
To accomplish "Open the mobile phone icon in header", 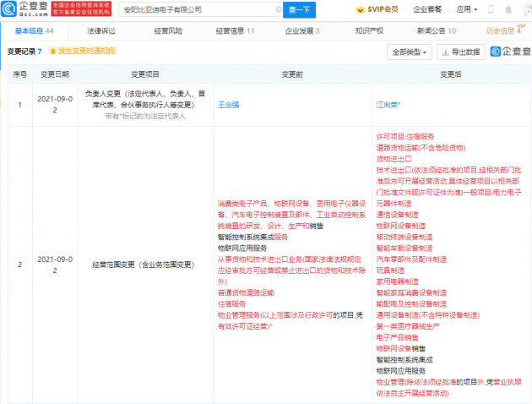I will 491,9.
